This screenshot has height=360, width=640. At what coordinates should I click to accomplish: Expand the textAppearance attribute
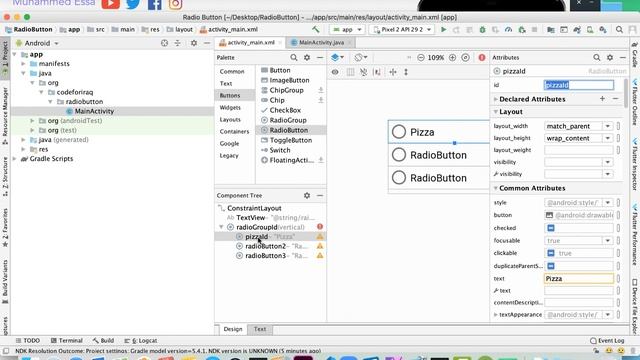point(496,315)
